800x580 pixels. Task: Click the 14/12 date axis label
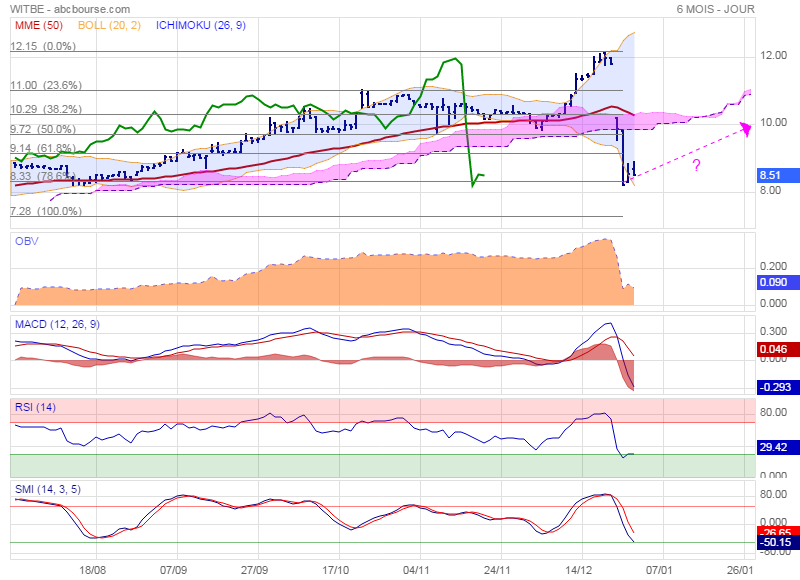click(x=578, y=570)
